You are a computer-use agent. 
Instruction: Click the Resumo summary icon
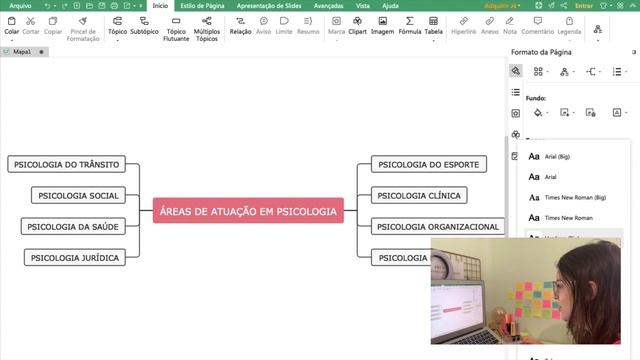click(308, 21)
